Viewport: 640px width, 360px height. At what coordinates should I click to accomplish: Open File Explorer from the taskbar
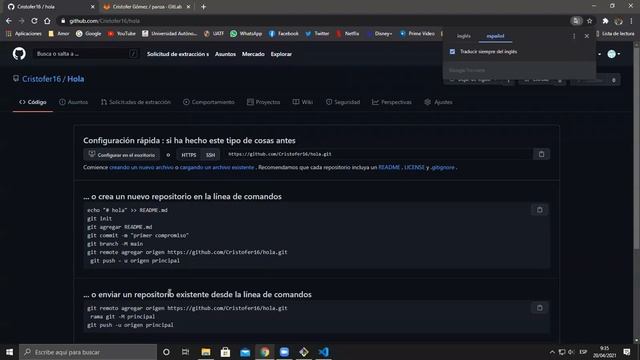point(206,352)
